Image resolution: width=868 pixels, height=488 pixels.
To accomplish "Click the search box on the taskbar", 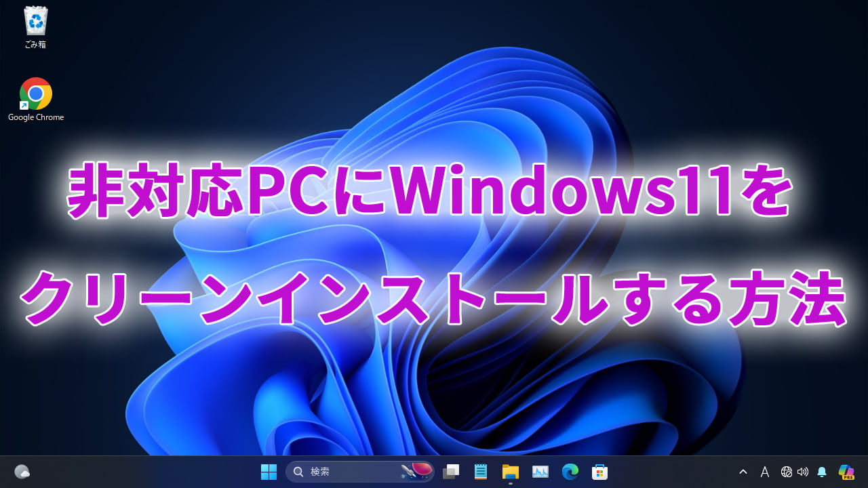I will point(346,471).
